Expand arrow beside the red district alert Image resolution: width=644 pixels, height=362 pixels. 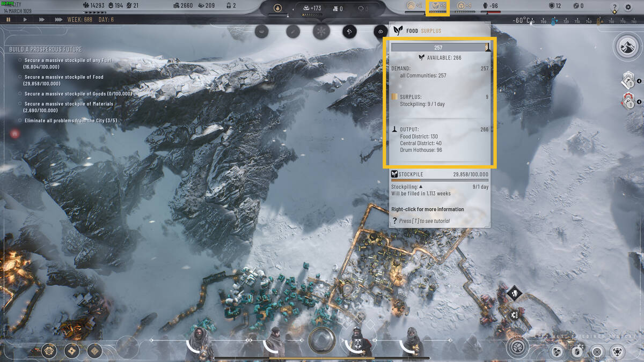pyautogui.click(x=639, y=102)
